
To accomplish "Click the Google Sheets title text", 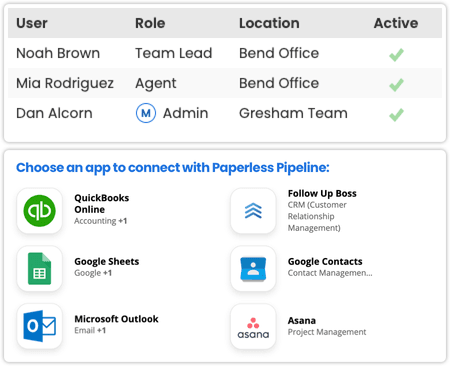I will tap(107, 261).
